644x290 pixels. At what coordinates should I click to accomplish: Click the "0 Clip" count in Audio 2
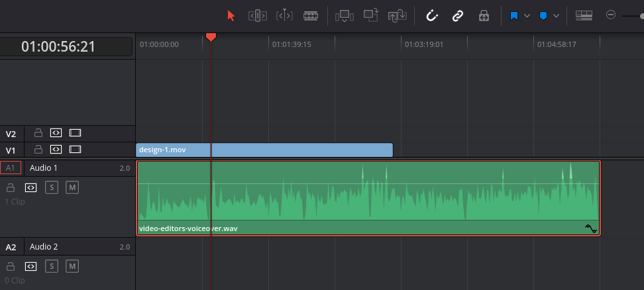[x=15, y=280]
